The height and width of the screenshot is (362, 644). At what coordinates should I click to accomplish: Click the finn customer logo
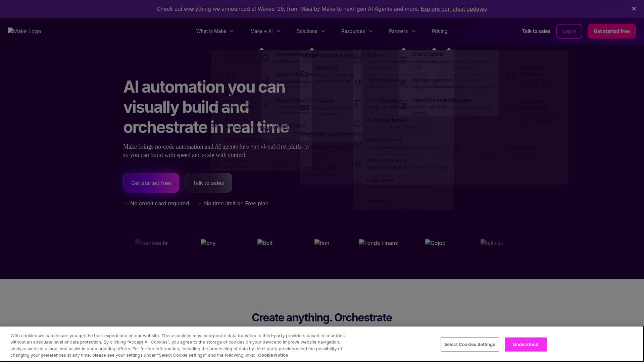[x=321, y=243]
